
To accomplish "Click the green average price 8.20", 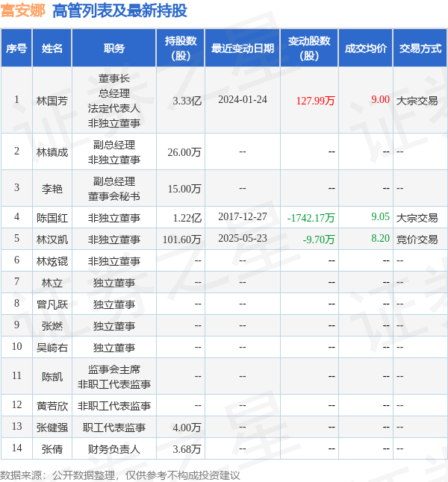I will pos(380,238).
